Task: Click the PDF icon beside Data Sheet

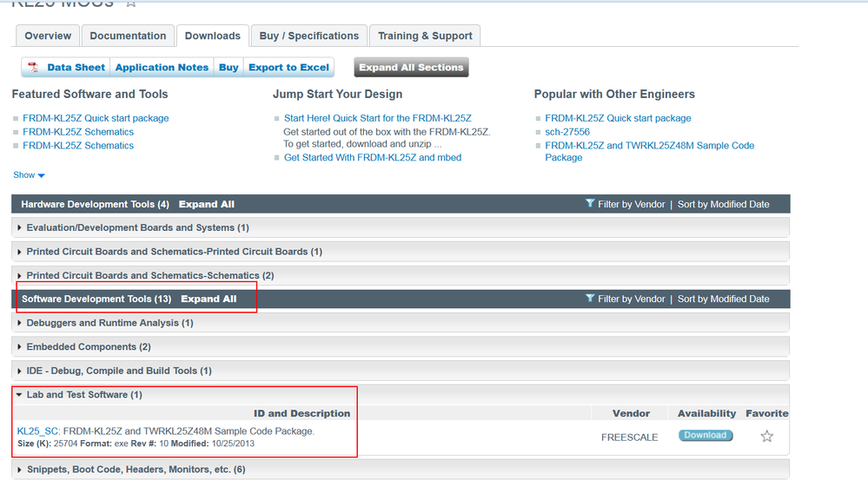Action: pyautogui.click(x=33, y=68)
